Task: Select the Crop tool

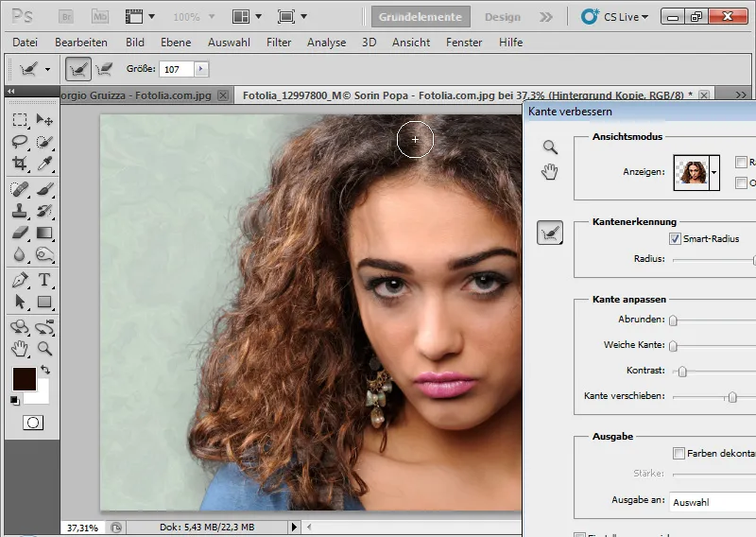Action: [x=19, y=164]
